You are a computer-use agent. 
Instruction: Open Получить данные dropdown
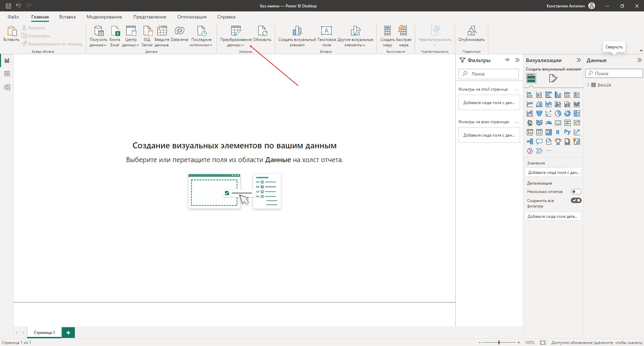[98, 36]
